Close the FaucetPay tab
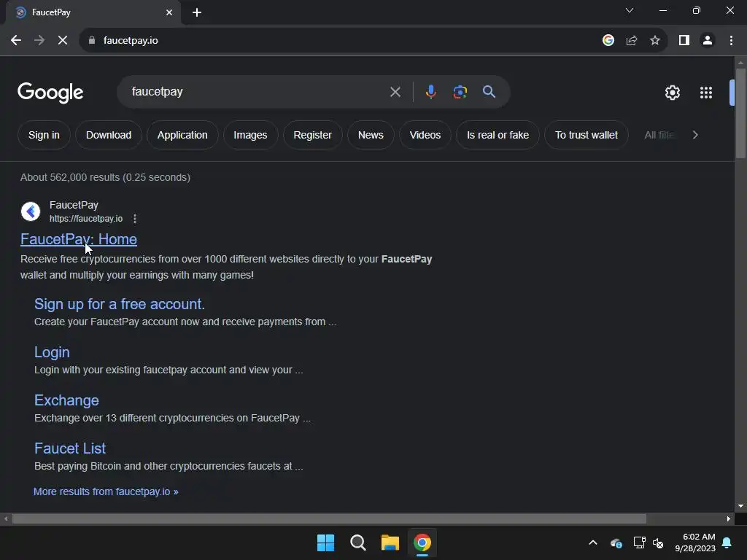Screen dimensions: 747x560 pyautogui.click(x=169, y=12)
